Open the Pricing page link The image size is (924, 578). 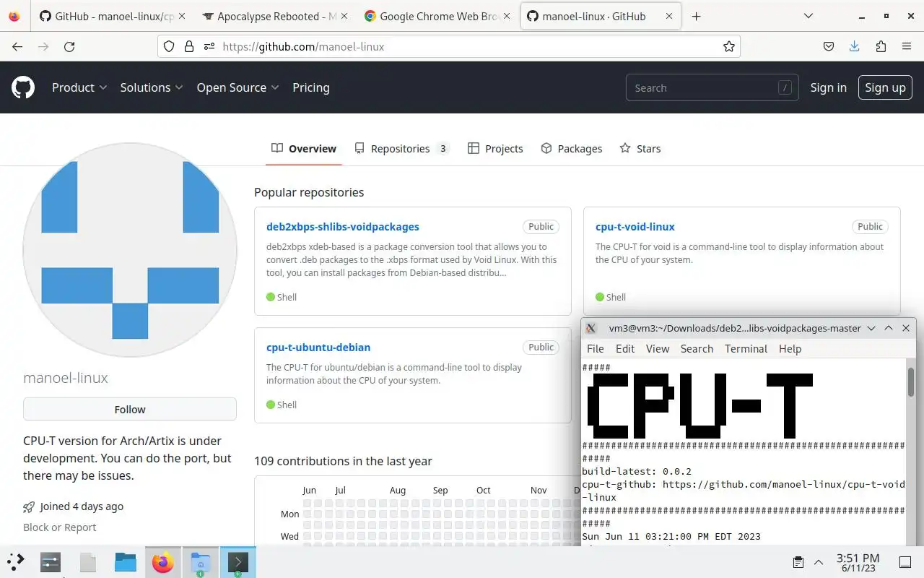pyautogui.click(x=311, y=87)
